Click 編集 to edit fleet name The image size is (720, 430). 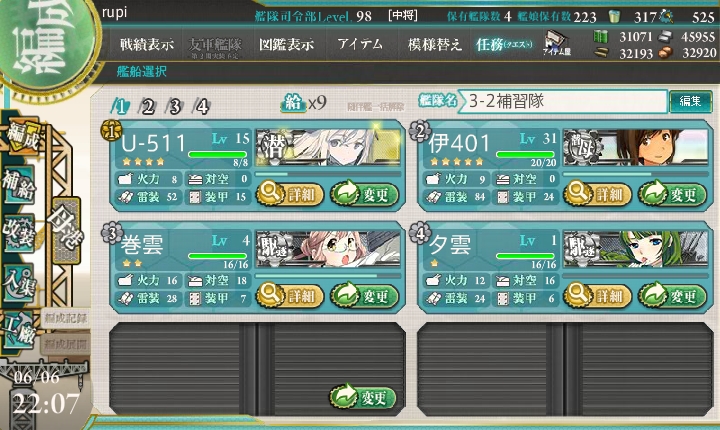690,101
